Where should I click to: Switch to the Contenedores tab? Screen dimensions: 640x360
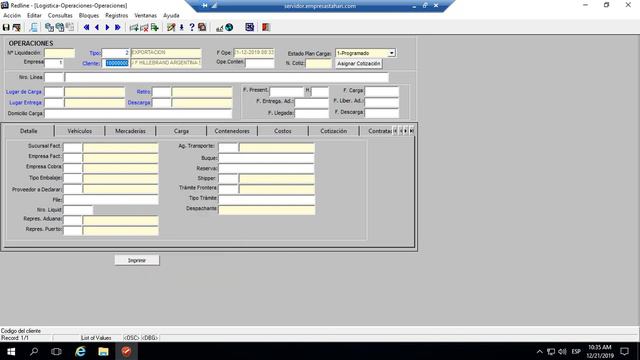232,131
